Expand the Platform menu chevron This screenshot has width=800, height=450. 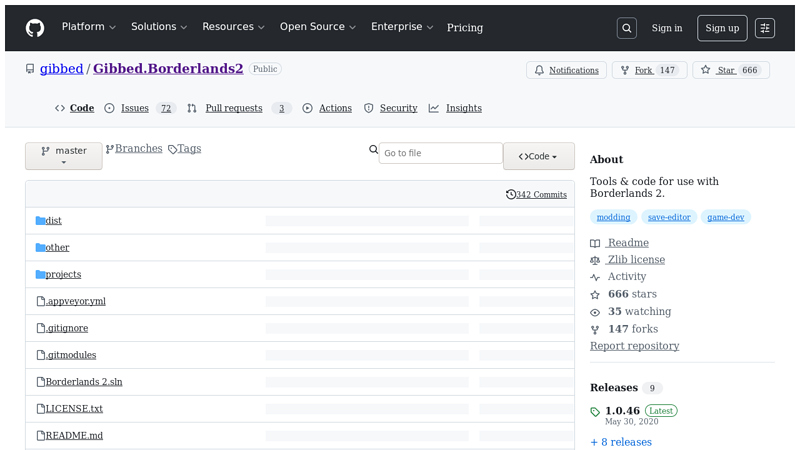(112, 28)
